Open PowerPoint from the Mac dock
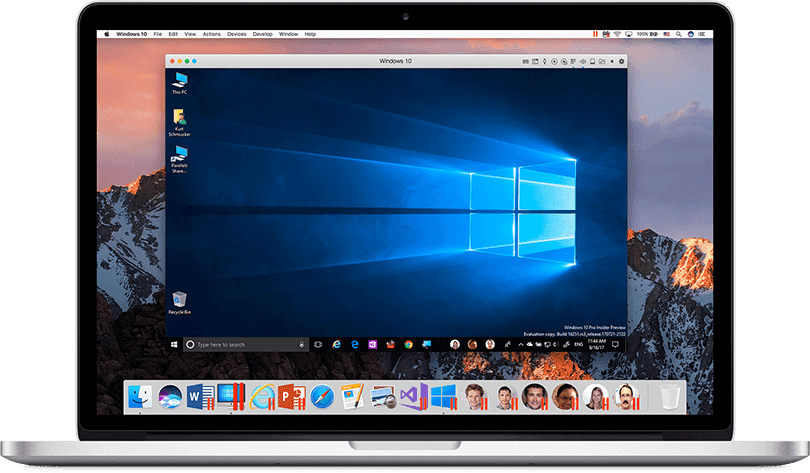810x473 pixels. 292,397
